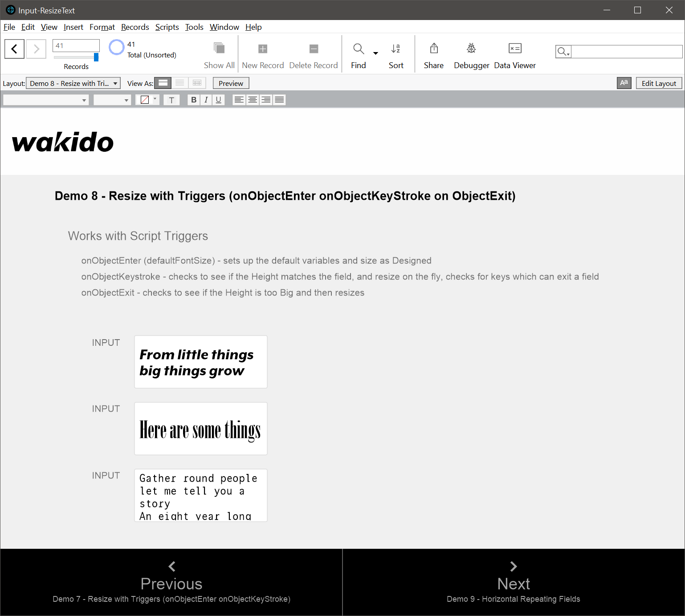The image size is (685, 616).
Task: Open the Find dropdown arrow
Action: pyautogui.click(x=375, y=53)
